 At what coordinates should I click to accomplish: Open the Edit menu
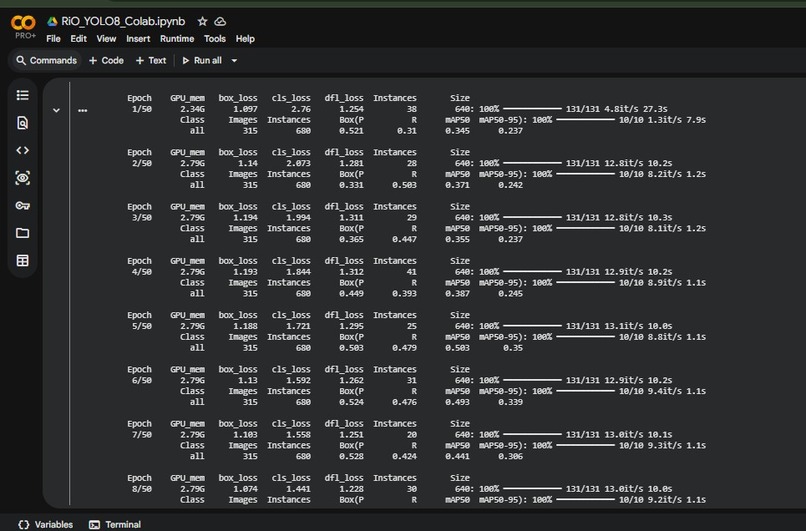click(x=79, y=39)
